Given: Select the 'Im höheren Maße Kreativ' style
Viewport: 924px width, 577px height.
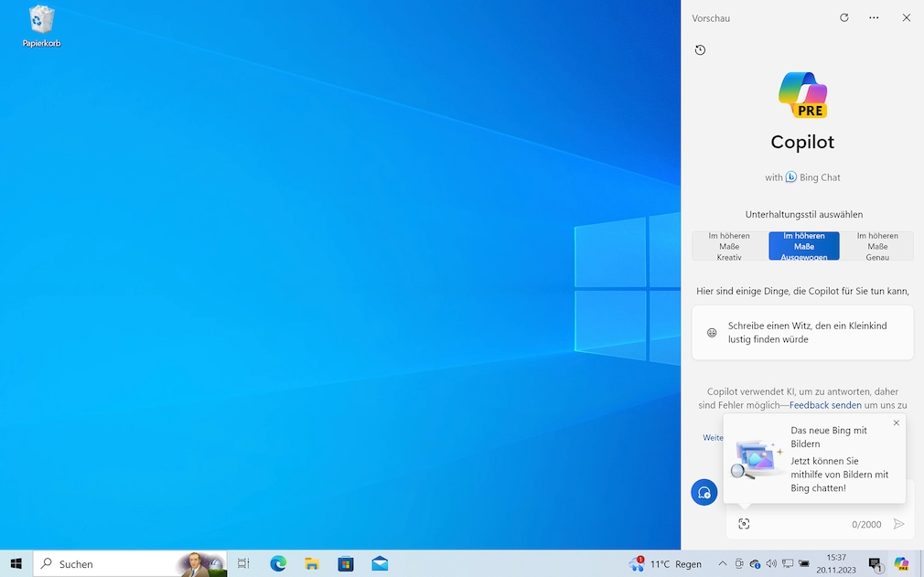Looking at the screenshot, I should (728, 245).
